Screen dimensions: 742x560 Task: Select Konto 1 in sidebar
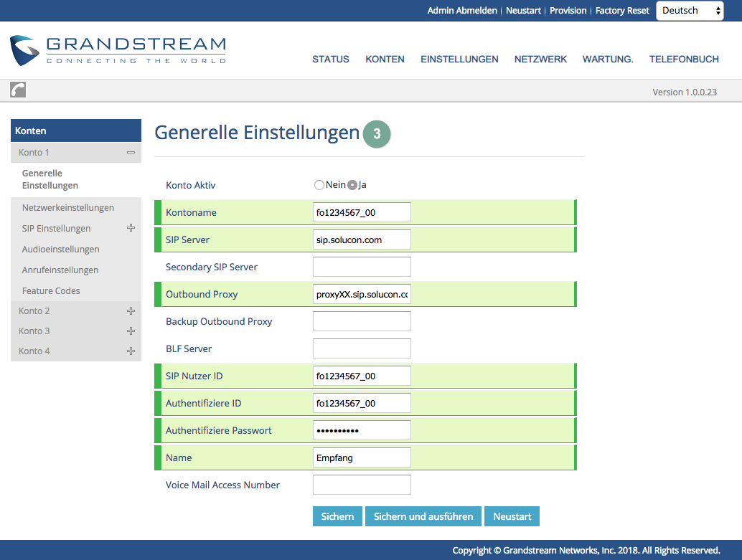point(34,152)
